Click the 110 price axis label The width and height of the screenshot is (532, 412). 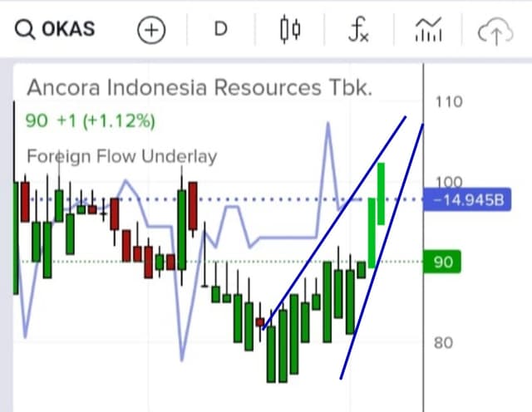coord(448,103)
